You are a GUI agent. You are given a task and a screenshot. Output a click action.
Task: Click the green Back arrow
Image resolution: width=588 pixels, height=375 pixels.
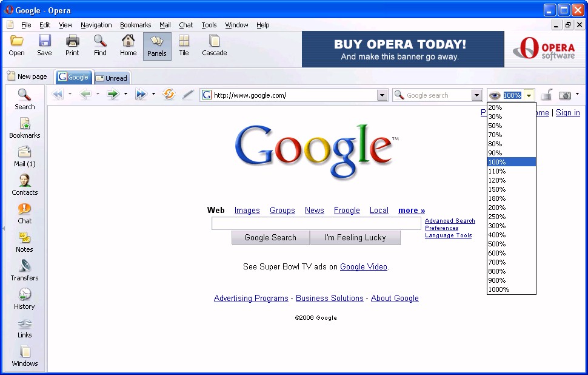pyautogui.click(x=86, y=94)
